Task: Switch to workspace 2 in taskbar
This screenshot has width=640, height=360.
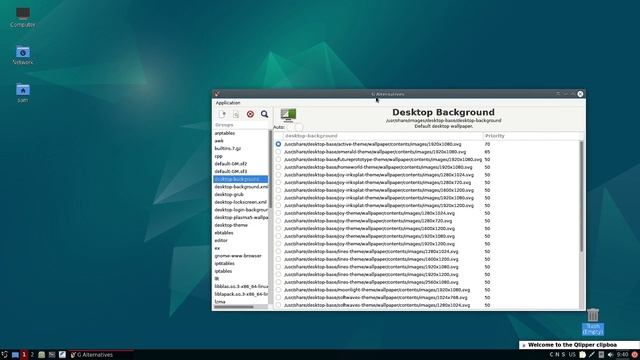Action: click(32, 355)
